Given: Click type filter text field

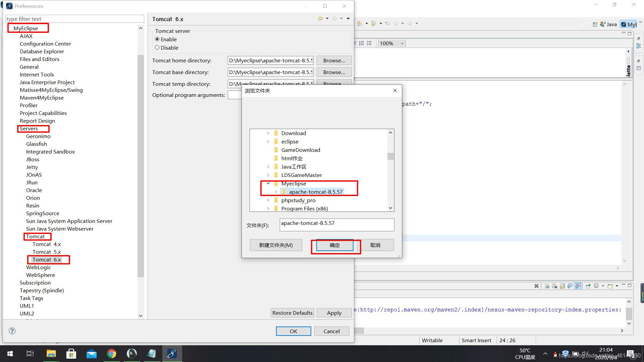Looking at the screenshot, I should tap(75, 19).
